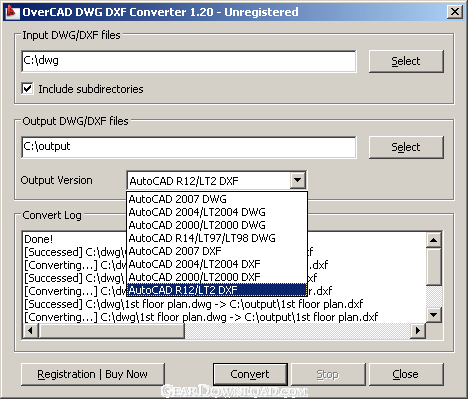Select output DWG/DXF files folder
Screen dimensions: 468x399
(406, 147)
